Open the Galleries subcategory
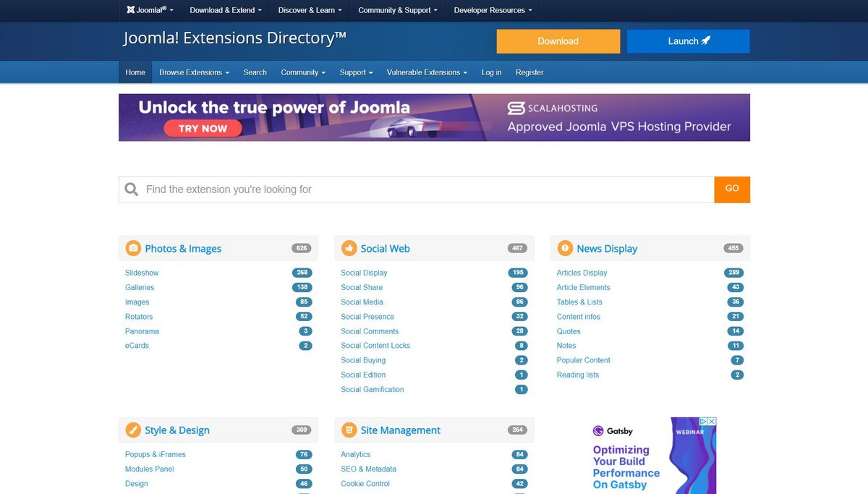868x494 pixels. 140,287
